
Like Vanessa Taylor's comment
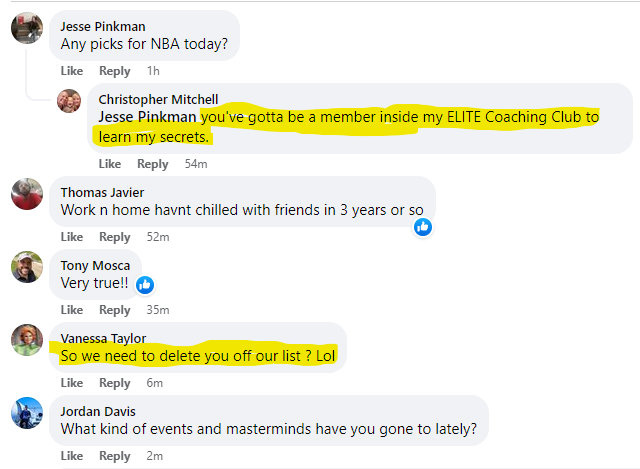coord(72,383)
